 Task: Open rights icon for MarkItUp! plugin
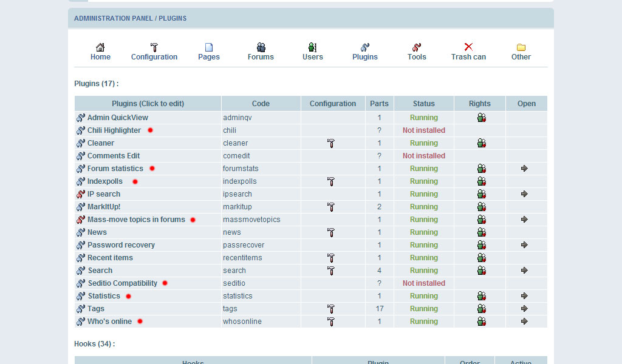coord(481,207)
